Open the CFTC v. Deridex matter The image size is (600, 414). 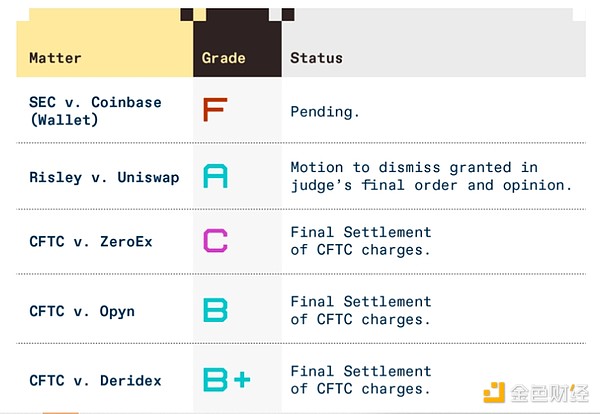click(x=95, y=380)
